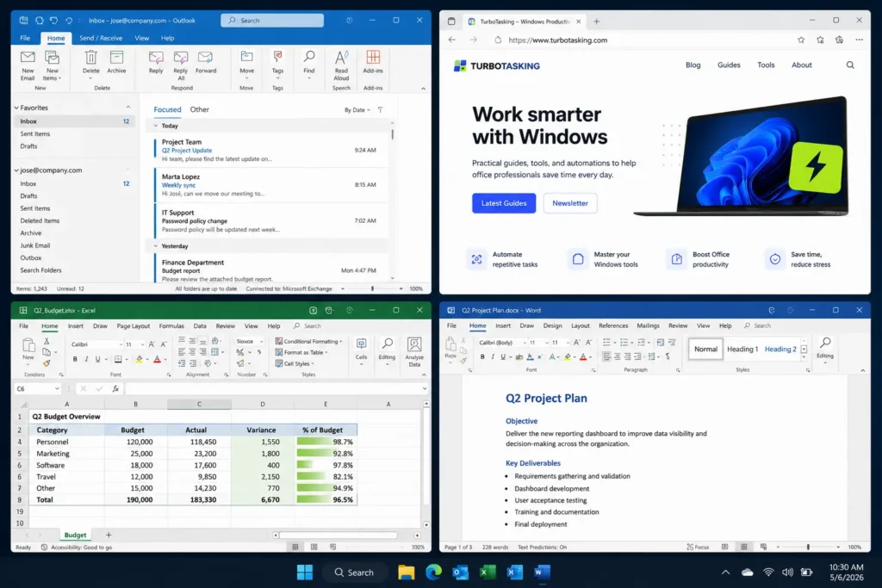Click the Outlook status bar zoom slider
The image size is (882, 588).
point(372,288)
